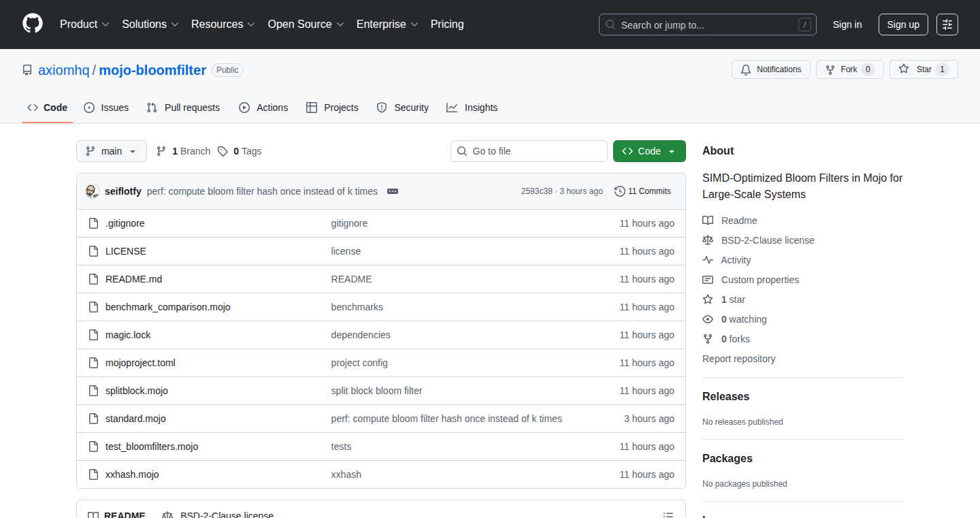The image size is (980, 518).
Task: Click the README.md file icon
Action: point(94,279)
